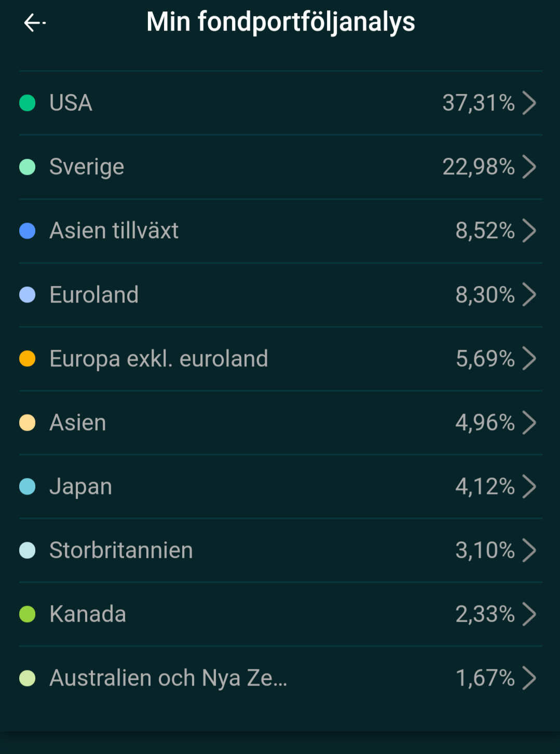
Task: Click the chevron beside Japan 4,12%
Action: pos(529,486)
